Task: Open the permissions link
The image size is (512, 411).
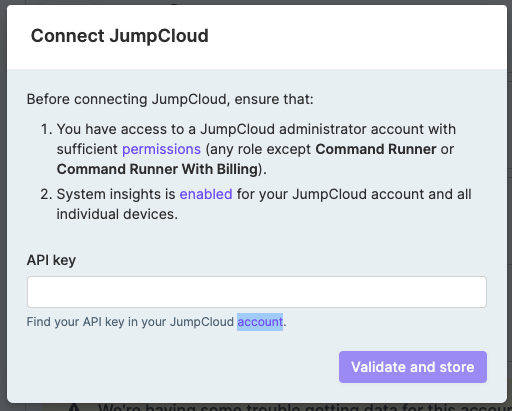Action: [x=161, y=149]
